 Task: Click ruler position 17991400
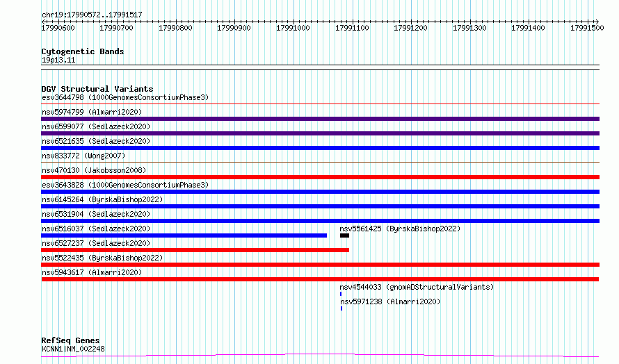point(528,28)
